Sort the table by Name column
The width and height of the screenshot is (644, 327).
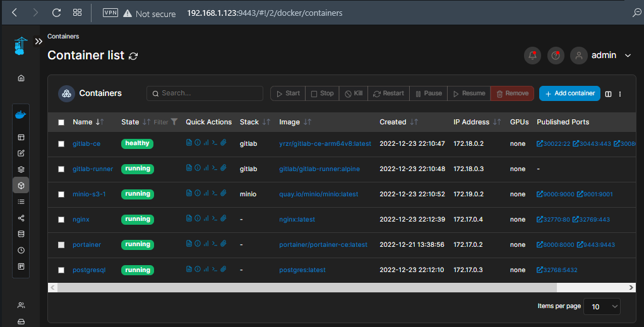[x=88, y=122]
